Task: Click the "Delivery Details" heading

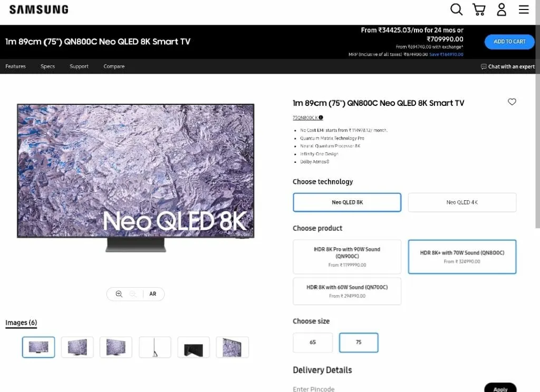Action: click(x=322, y=370)
